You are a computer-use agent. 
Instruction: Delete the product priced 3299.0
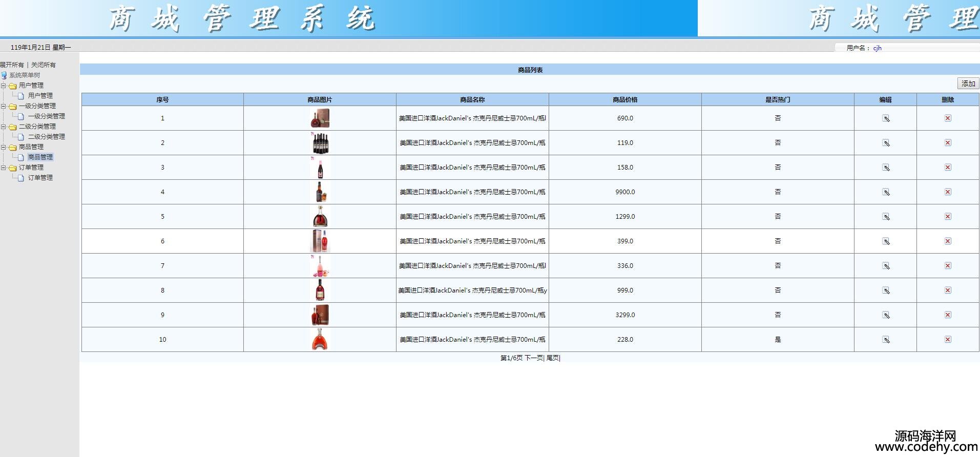[x=948, y=315]
